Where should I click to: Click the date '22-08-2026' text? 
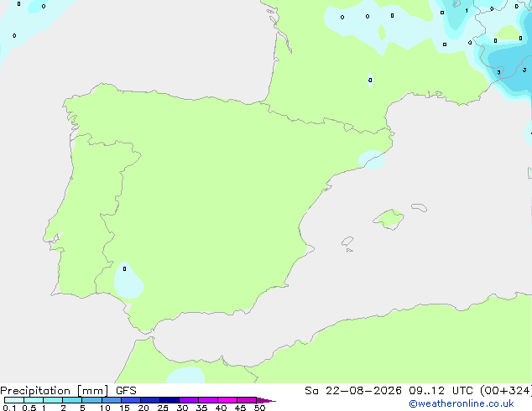(363, 391)
